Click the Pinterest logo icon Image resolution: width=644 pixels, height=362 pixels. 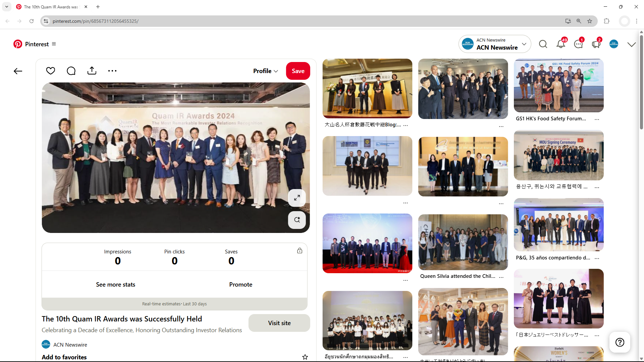coord(18,44)
